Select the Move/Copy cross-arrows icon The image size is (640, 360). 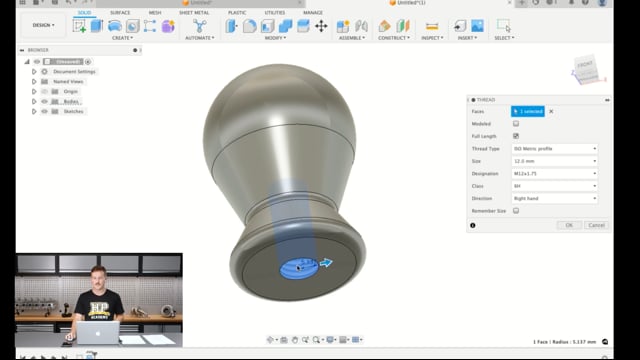[321, 26]
